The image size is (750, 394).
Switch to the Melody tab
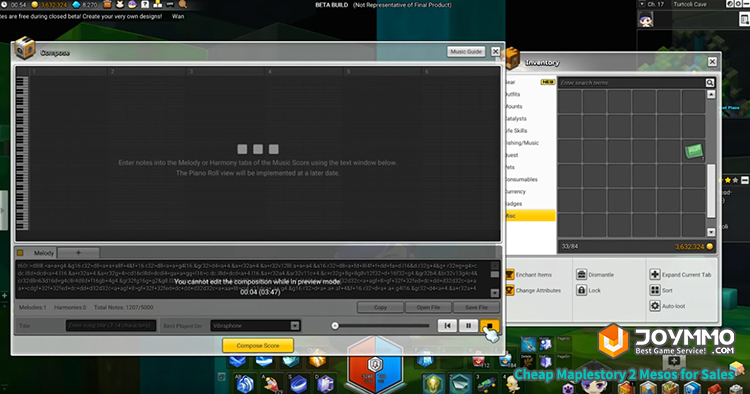36,253
